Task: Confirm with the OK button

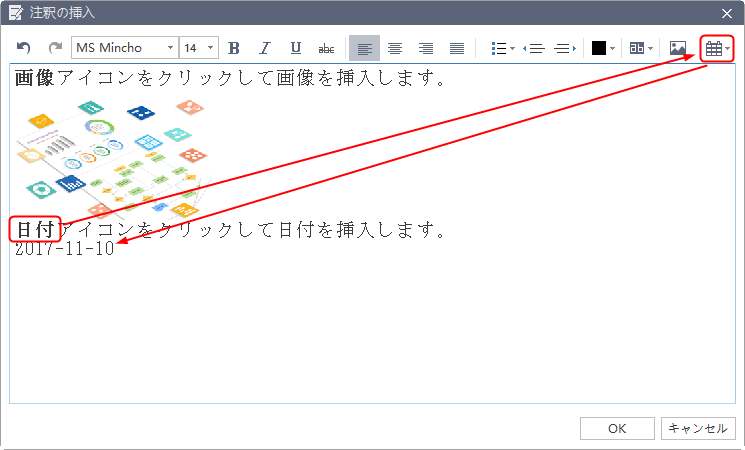Action: click(x=617, y=429)
